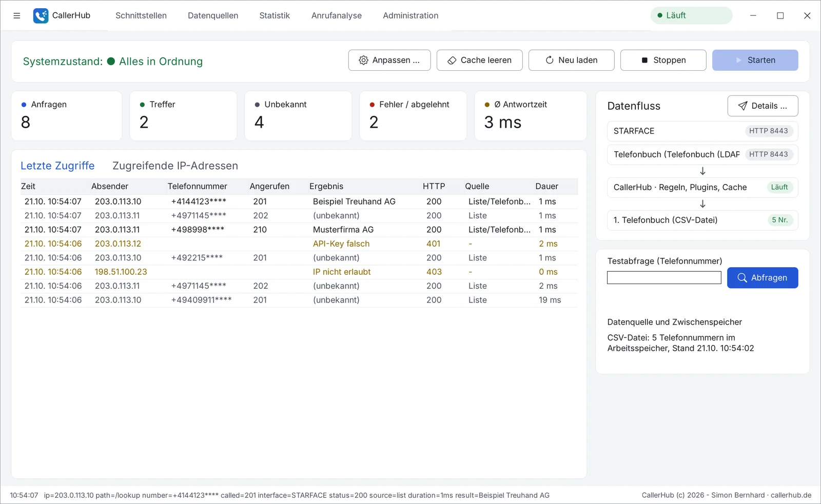The height and width of the screenshot is (504, 821).
Task: Select the 1. Telefonbuch (CSV-Datei) entry
Action: 702,220
